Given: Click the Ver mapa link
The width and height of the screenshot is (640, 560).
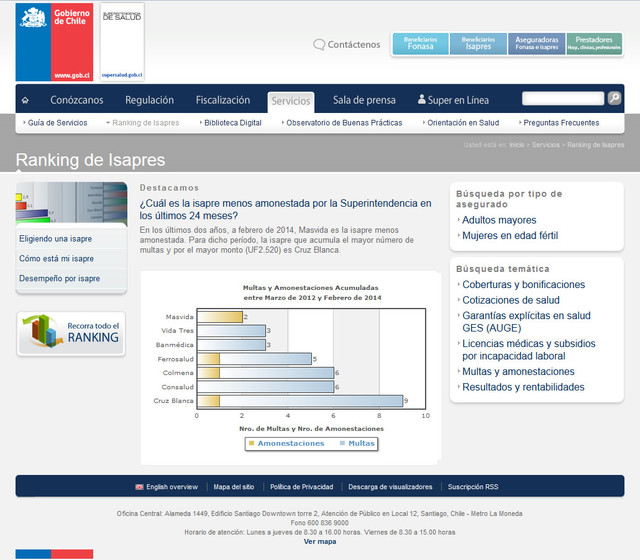Looking at the screenshot, I should (320, 542).
